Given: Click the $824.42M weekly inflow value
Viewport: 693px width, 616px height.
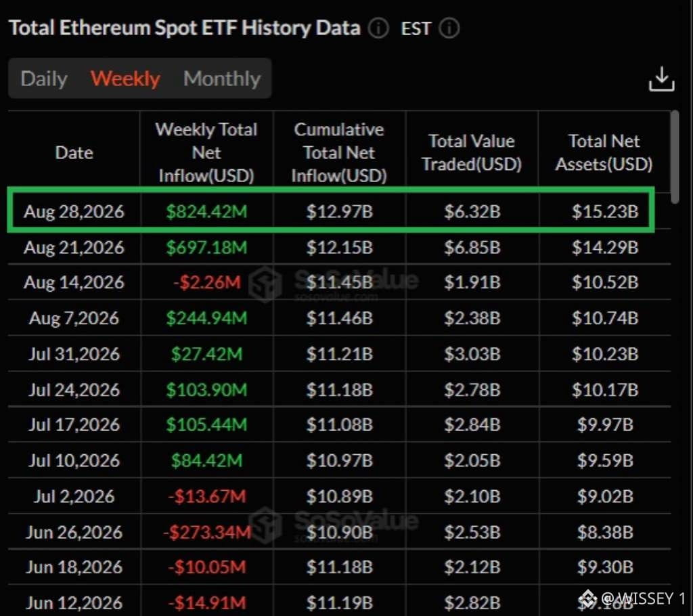Looking at the screenshot, I should (x=206, y=211).
